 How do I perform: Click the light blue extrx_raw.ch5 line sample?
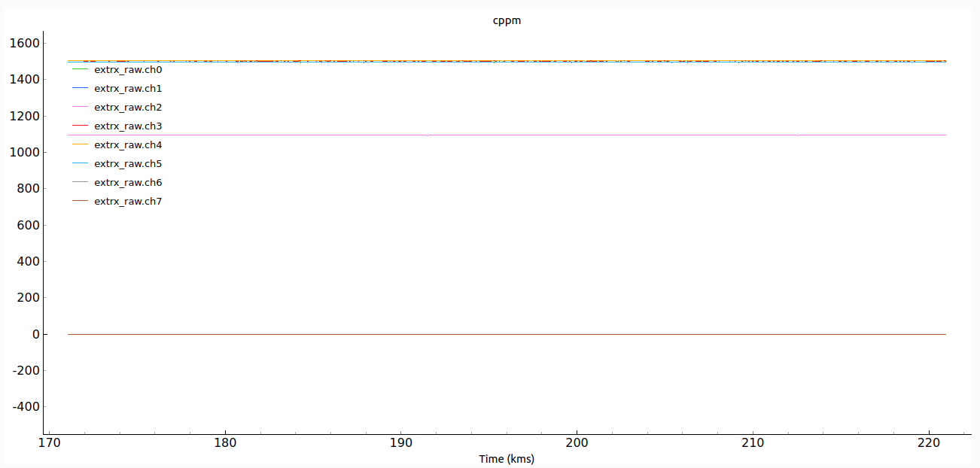tap(81, 164)
